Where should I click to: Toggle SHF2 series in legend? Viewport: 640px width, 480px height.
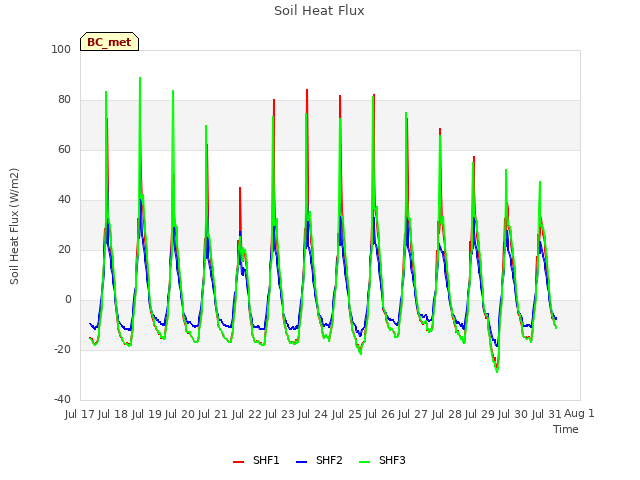click(x=319, y=460)
